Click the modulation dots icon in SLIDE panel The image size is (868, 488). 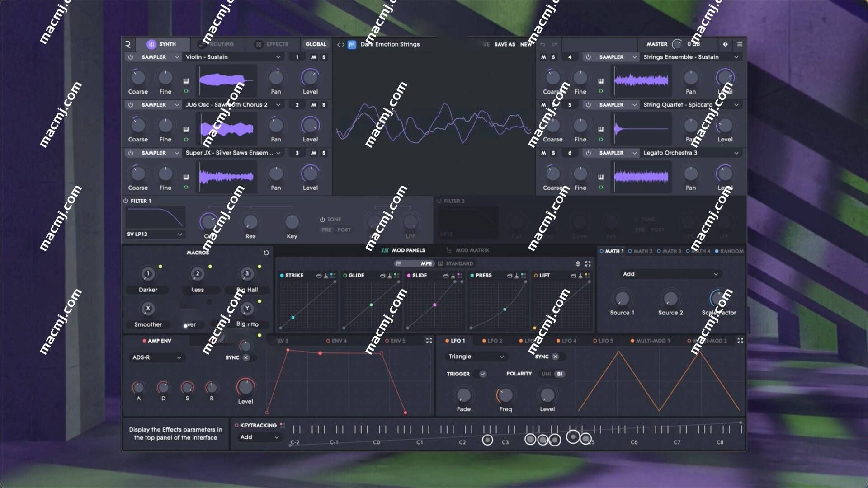point(460,276)
